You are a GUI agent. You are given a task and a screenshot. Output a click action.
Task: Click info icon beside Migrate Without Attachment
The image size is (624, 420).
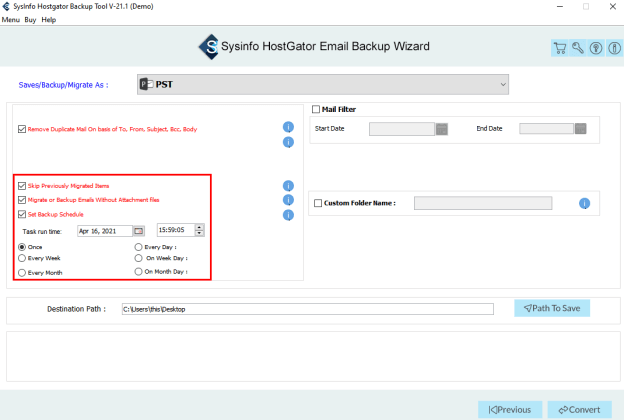pyautogui.click(x=288, y=200)
